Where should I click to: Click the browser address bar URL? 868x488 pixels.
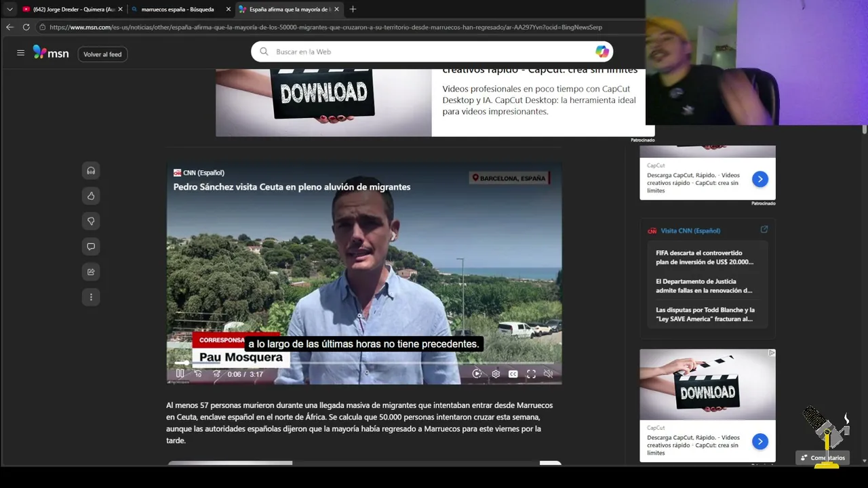coord(325,27)
